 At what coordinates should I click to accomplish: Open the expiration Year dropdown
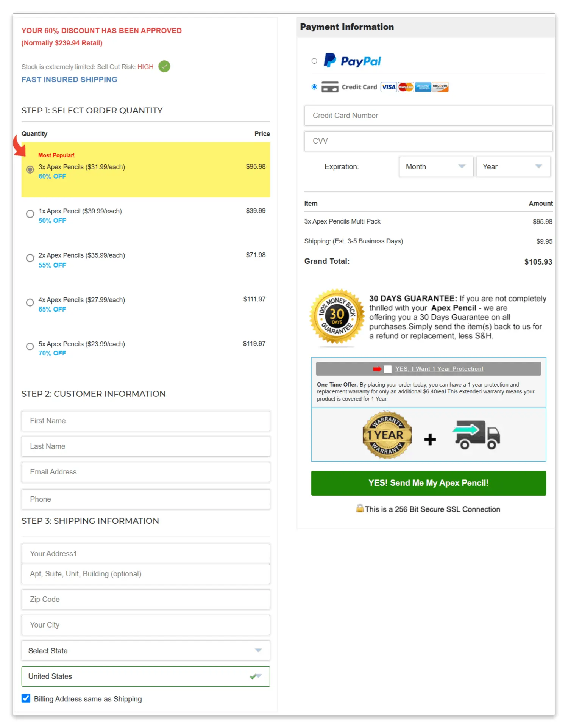tap(513, 167)
